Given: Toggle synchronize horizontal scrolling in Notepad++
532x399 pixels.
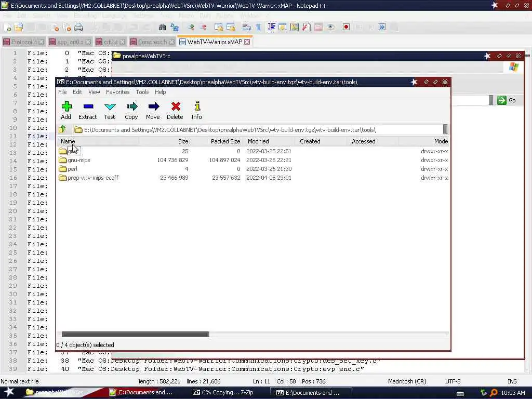Looking at the screenshot, I should pos(231,27).
